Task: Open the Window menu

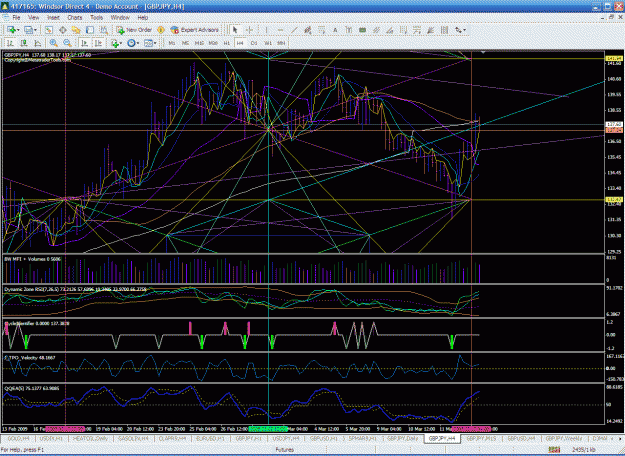Action: coord(120,18)
